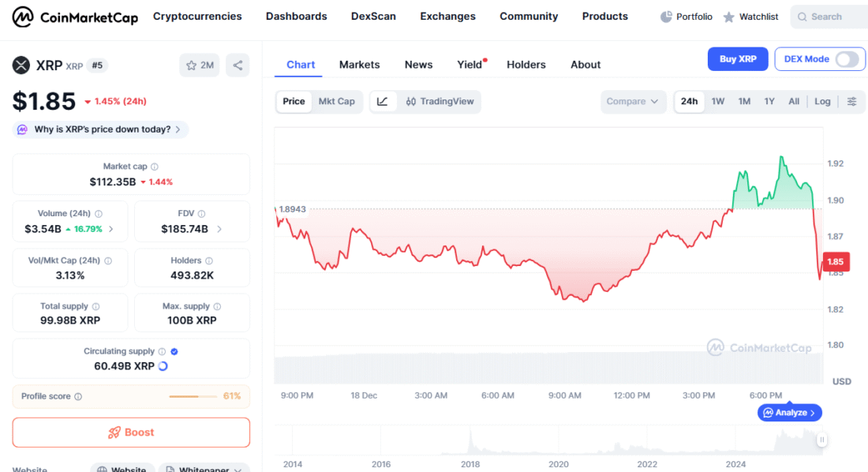Click the rocket icon in Boost
This screenshot has height=472, width=868.
tap(114, 433)
